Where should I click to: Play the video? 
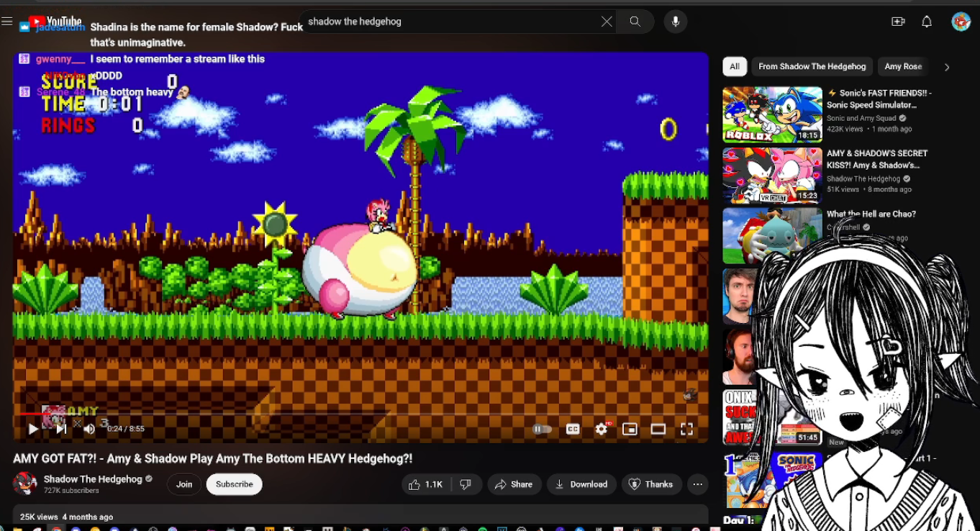tap(33, 429)
